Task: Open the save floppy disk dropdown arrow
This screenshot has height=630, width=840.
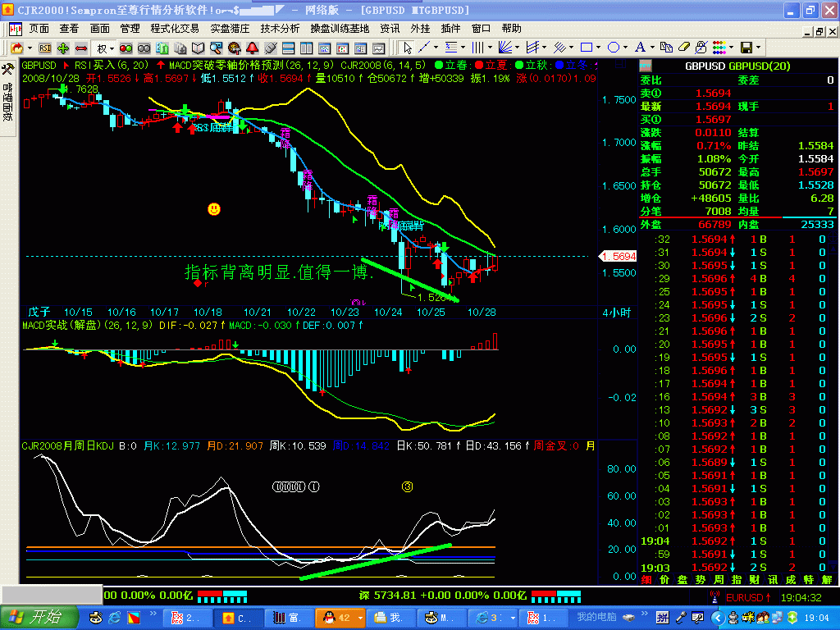Action: pyautogui.click(x=760, y=48)
